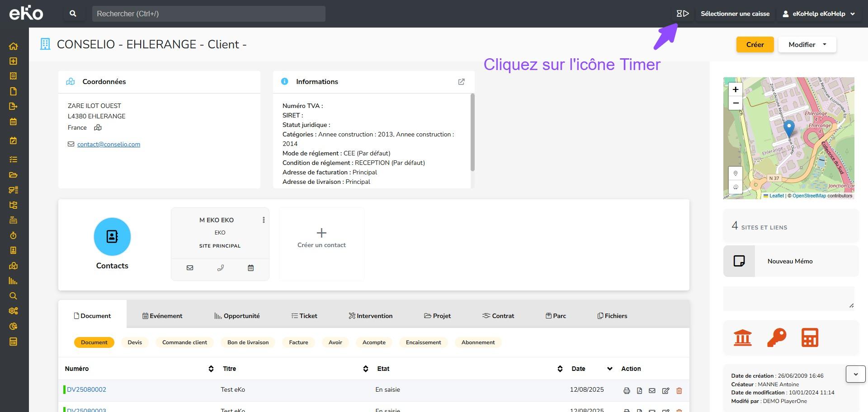Expand the eKoHelp user menu
The image size is (868, 412).
819,14
